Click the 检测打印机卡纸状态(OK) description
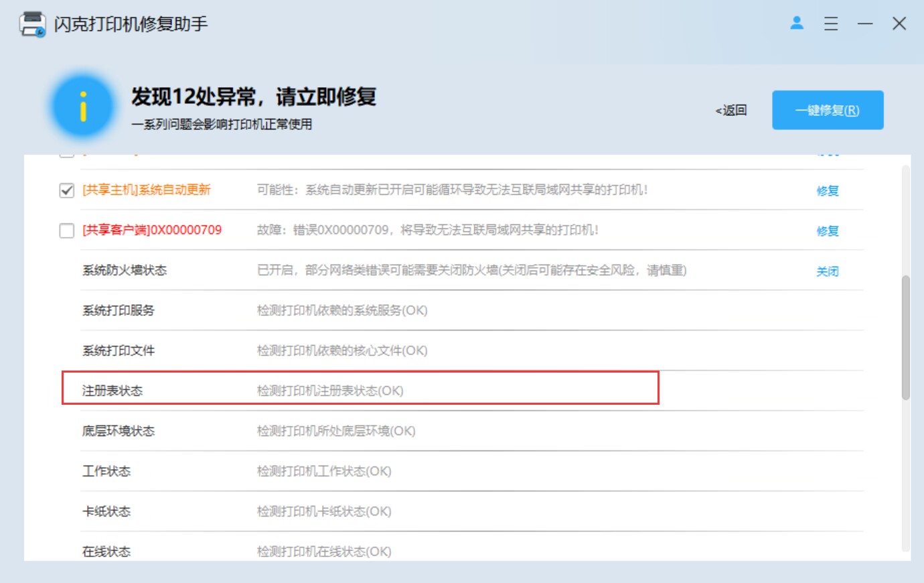 point(324,511)
